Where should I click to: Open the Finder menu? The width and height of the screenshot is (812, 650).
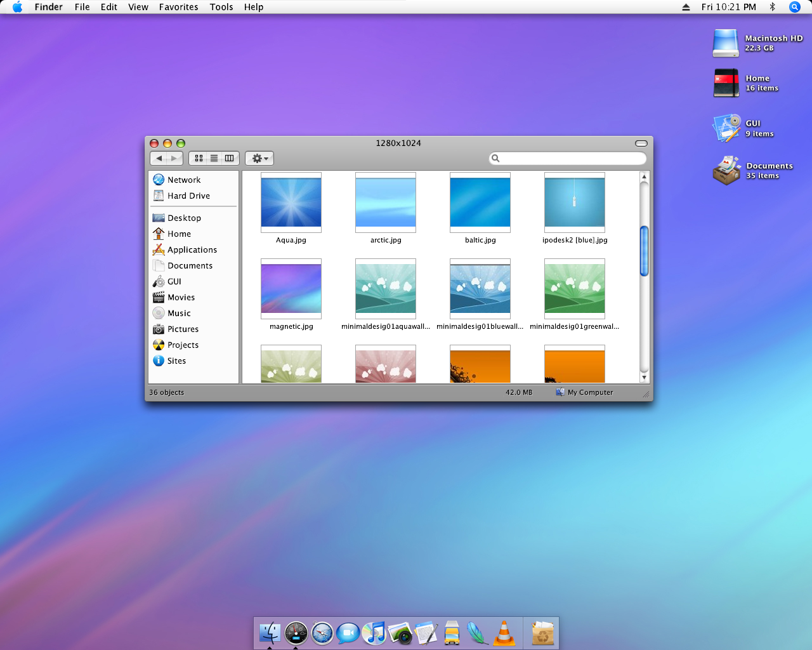(49, 7)
